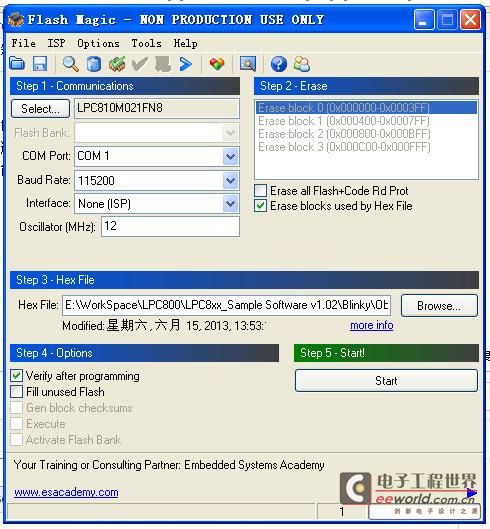Toggle Activate Flash Bank checkbox
This screenshot has width=490, height=529.
tap(17, 440)
